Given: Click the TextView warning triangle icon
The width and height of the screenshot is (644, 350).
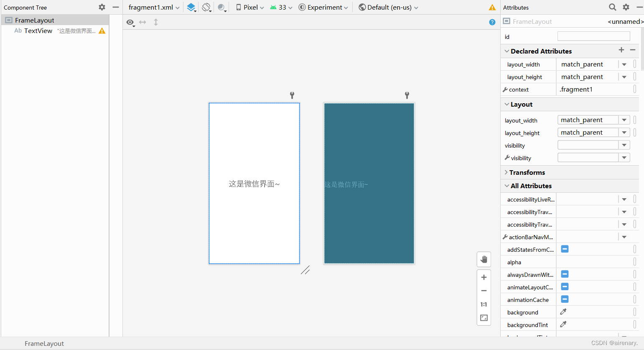Looking at the screenshot, I should pos(102,31).
